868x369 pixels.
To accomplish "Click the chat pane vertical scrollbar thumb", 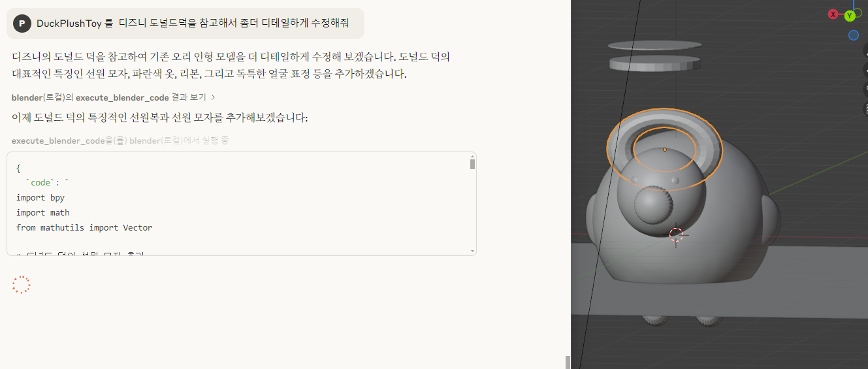I will (568, 362).
